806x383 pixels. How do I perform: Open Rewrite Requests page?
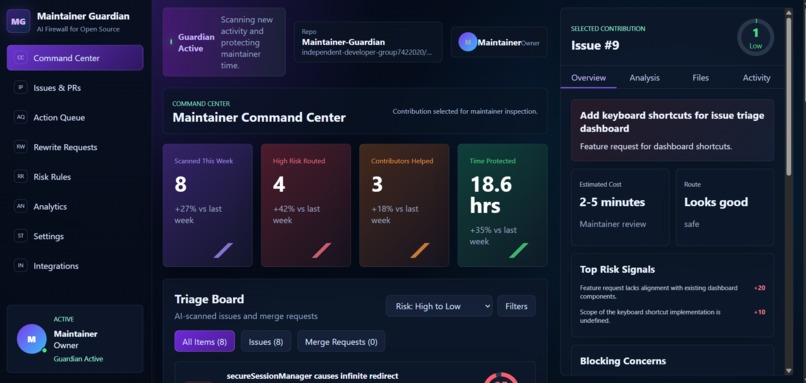(75, 147)
